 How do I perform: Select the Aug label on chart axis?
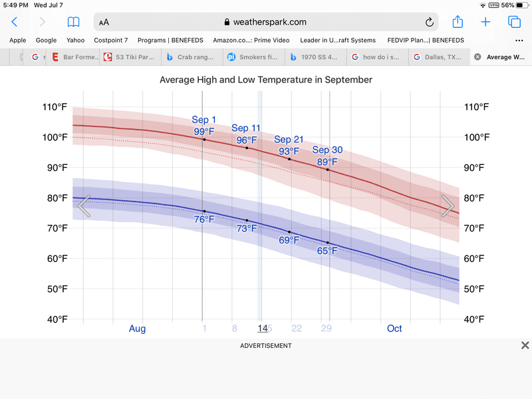pos(137,329)
